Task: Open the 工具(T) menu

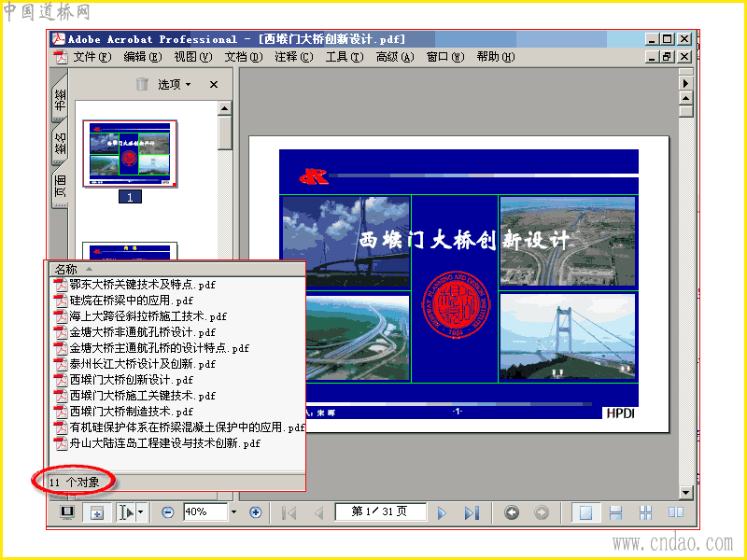Action: click(x=345, y=57)
